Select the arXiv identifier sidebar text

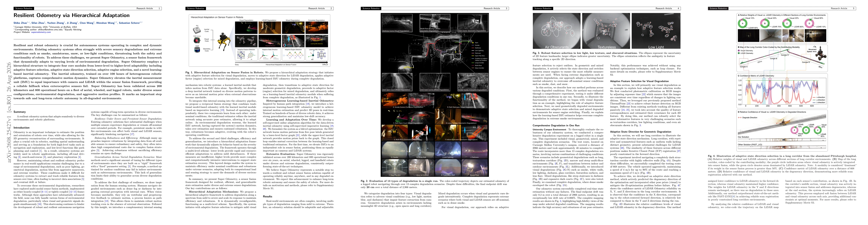click(9, 112)
